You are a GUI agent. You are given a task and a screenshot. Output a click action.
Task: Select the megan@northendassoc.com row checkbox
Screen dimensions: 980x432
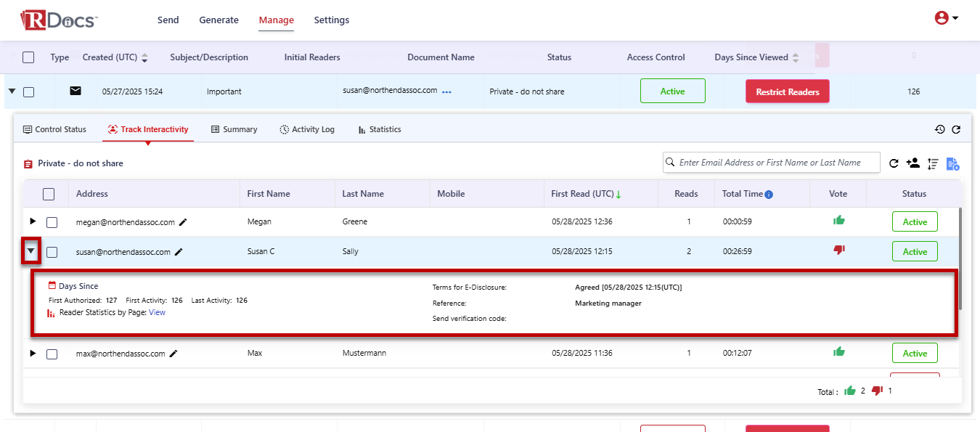tap(52, 222)
